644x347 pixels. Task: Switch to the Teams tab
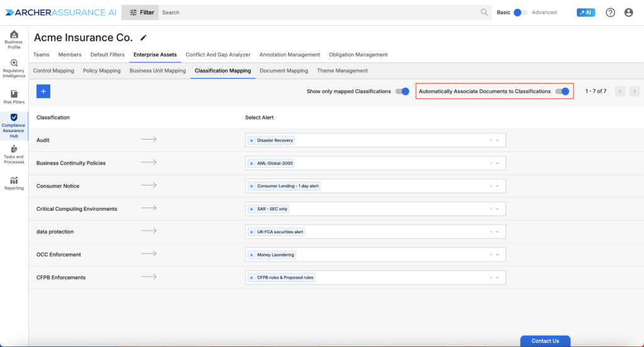(x=41, y=55)
